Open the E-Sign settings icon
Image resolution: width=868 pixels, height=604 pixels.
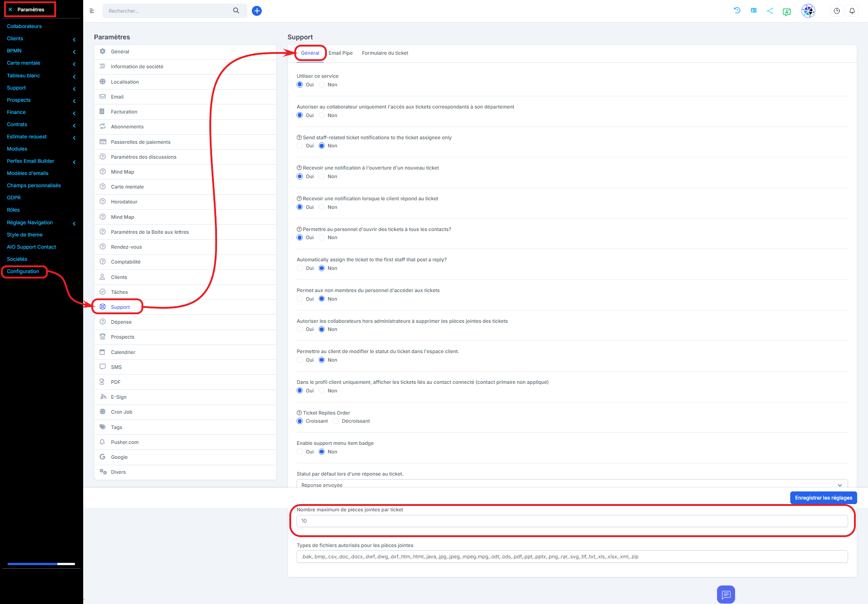[x=103, y=397]
